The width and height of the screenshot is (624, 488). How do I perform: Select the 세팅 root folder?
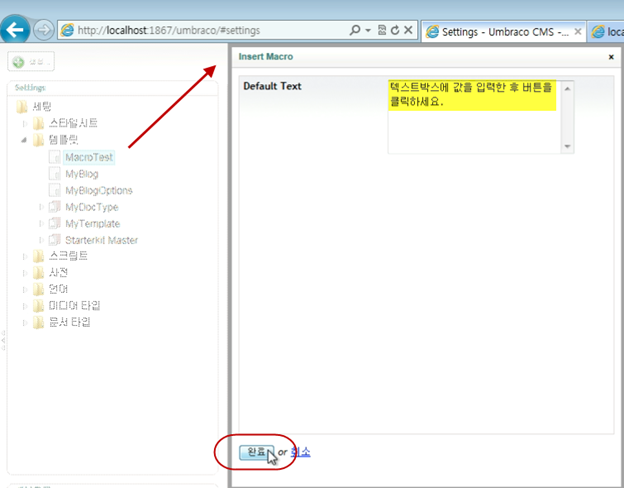(x=41, y=106)
